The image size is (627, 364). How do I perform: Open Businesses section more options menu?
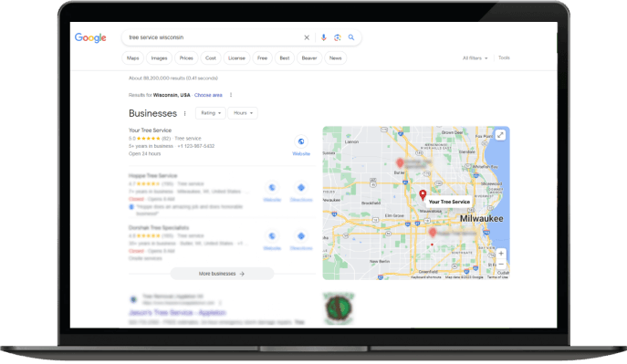(x=184, y=113)
